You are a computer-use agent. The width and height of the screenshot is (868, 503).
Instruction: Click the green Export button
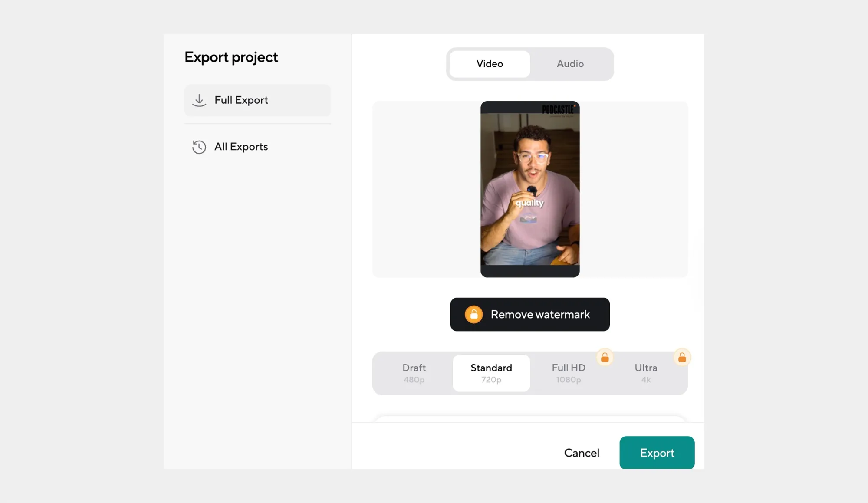657,453
